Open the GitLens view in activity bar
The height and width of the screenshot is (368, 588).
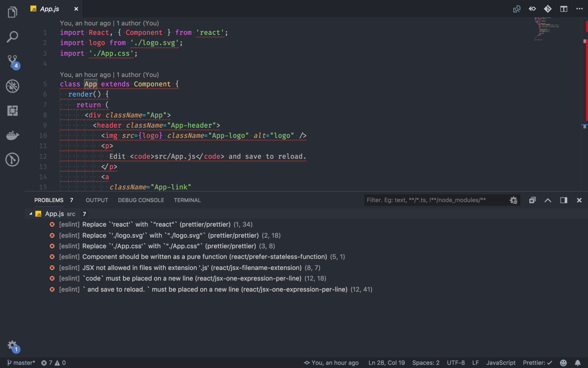click(x=12, y=160)
